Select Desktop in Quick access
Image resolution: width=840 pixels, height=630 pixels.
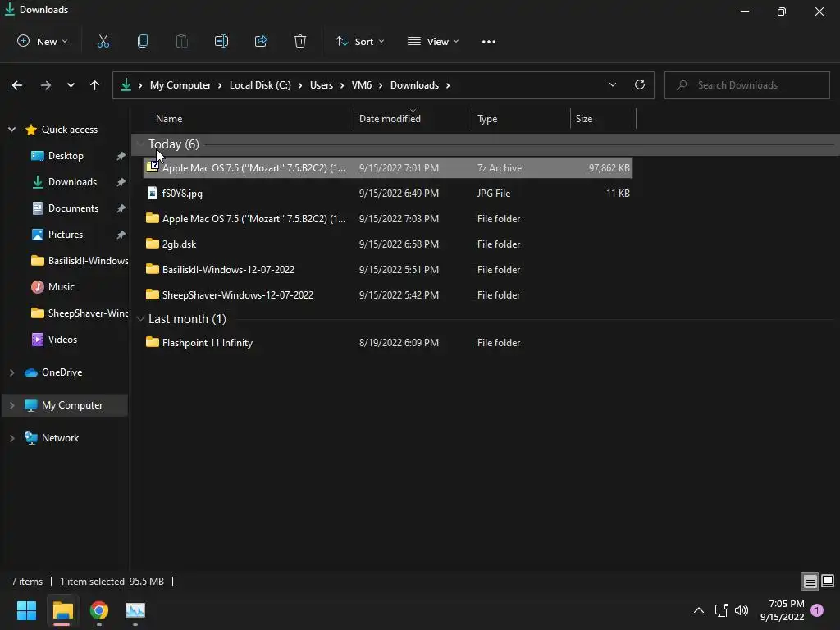pos(66,155)
